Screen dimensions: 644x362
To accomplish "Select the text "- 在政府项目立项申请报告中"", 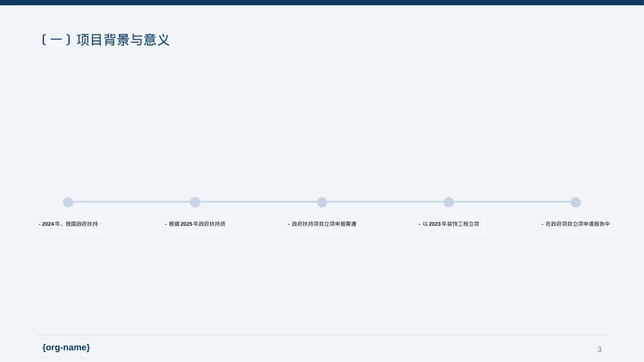I will pos(576,224).
